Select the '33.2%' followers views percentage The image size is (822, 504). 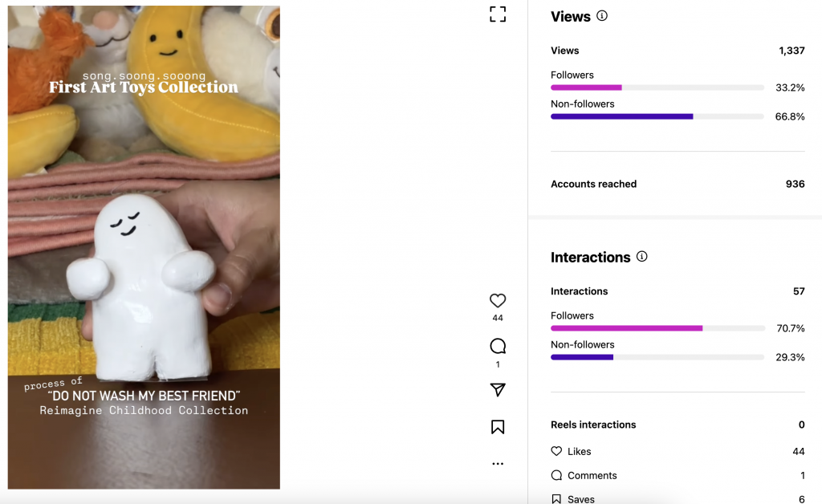coord(790,87)
